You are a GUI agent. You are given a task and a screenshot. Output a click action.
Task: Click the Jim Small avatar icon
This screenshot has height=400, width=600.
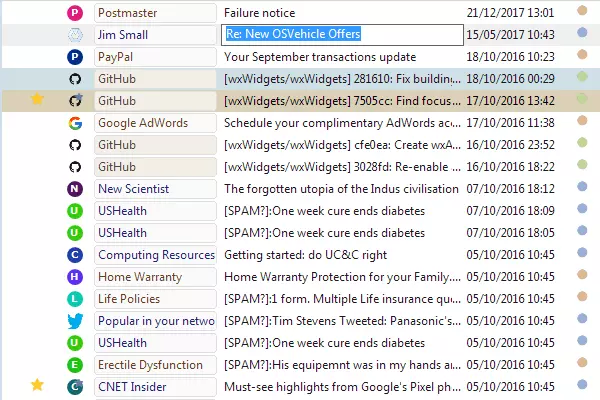[x=75, y=35]
